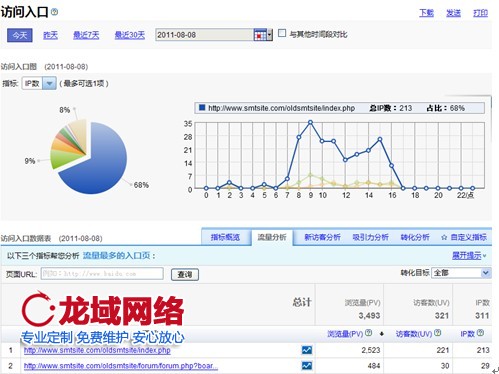Click help icon next to 访客数(UV) column
The image size is (499, 374).
pyautogui.click(x=438, y=333)
